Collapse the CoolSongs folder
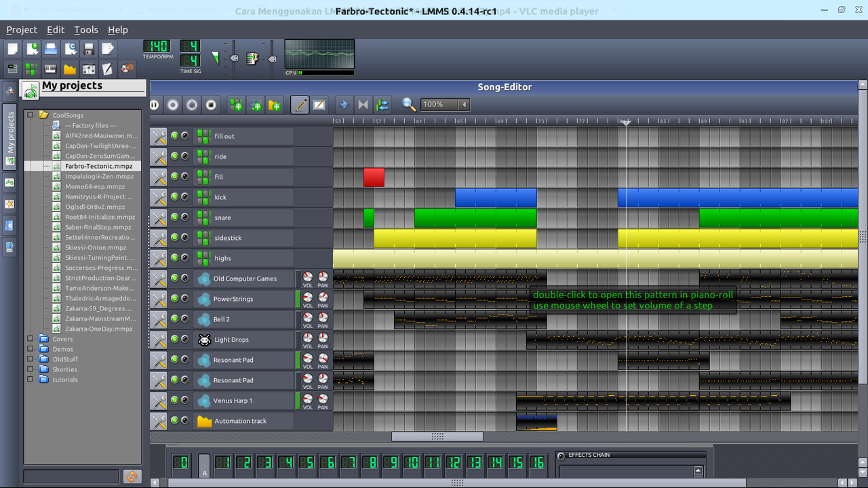Screen dimensions: 868x488 [30, 115]
